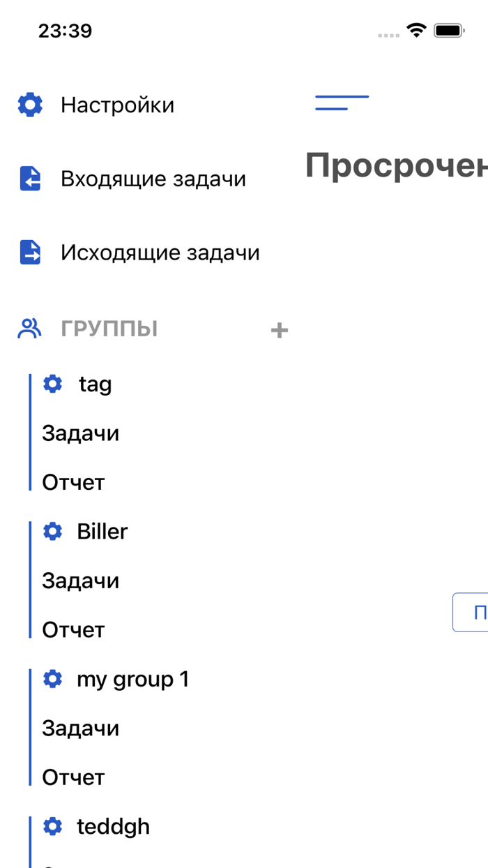The width and height of the screenshot is (488, 868).
Task: Select the Настройки menu item
Action: click(x=119, y=105)
